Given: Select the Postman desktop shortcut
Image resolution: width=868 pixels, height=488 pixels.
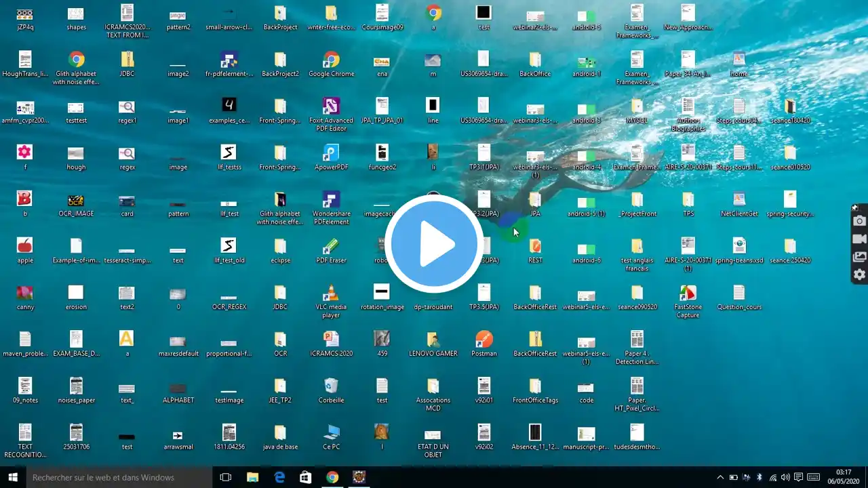Looking at the screenshot, I should point(484,344).
